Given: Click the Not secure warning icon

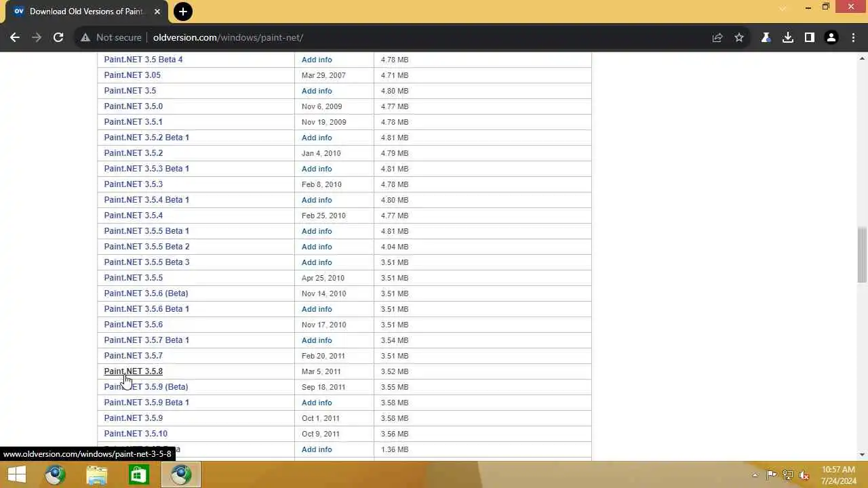Looking at the screenshot, I should [85, 37].
